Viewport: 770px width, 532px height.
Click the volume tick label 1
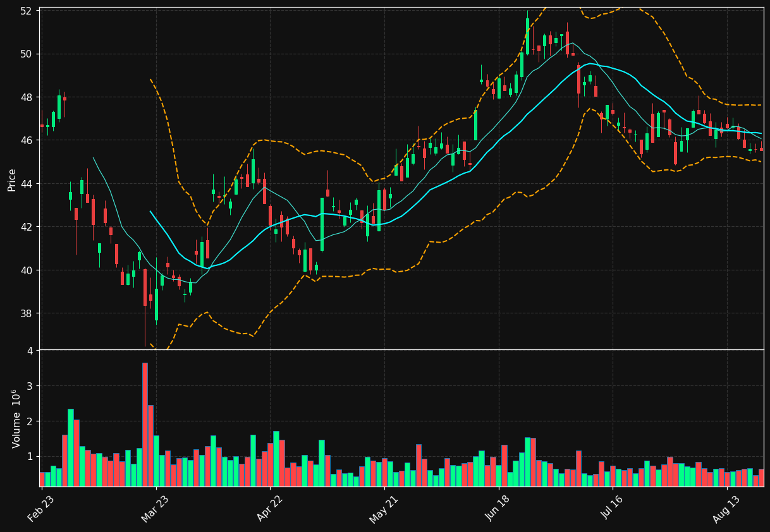30,457
